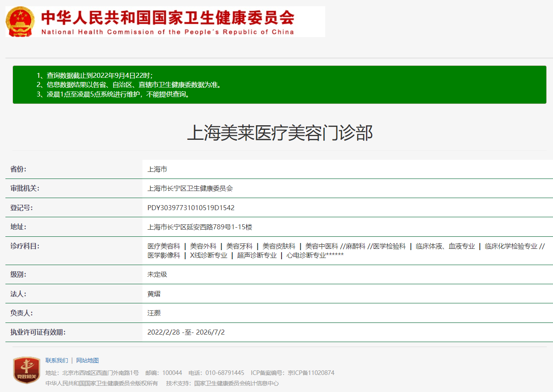Screen dimensions: 553x392
Task: Click the 诊疗科目 field label
Action: (x=25, y=246)
